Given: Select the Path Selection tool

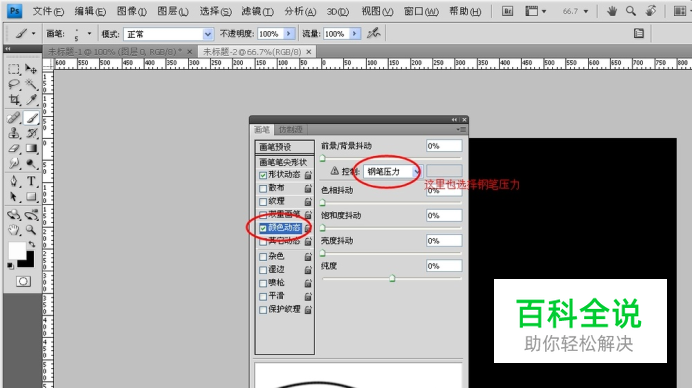Looking at the screenshot, I should point(14,196).
